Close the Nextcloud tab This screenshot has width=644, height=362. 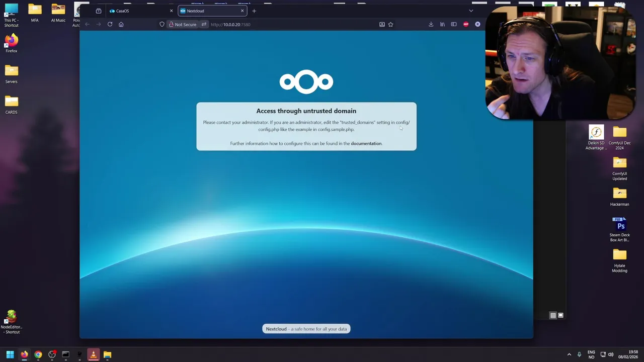[242, 11]
